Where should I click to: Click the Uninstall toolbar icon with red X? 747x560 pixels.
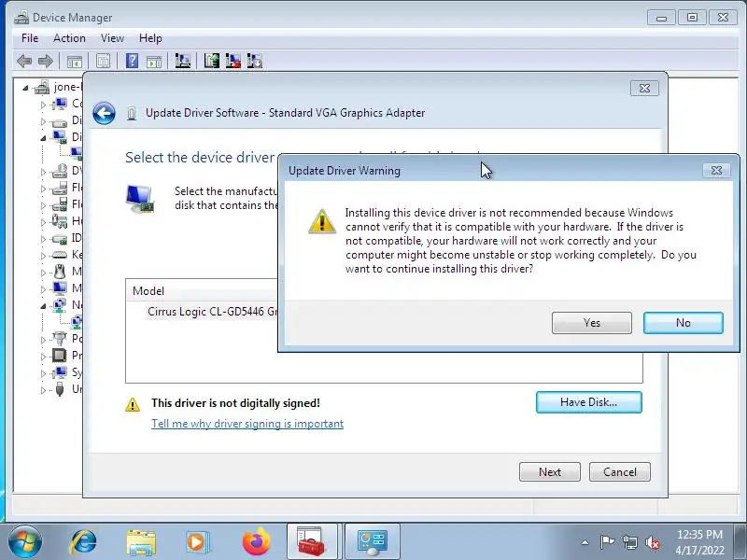233,61
